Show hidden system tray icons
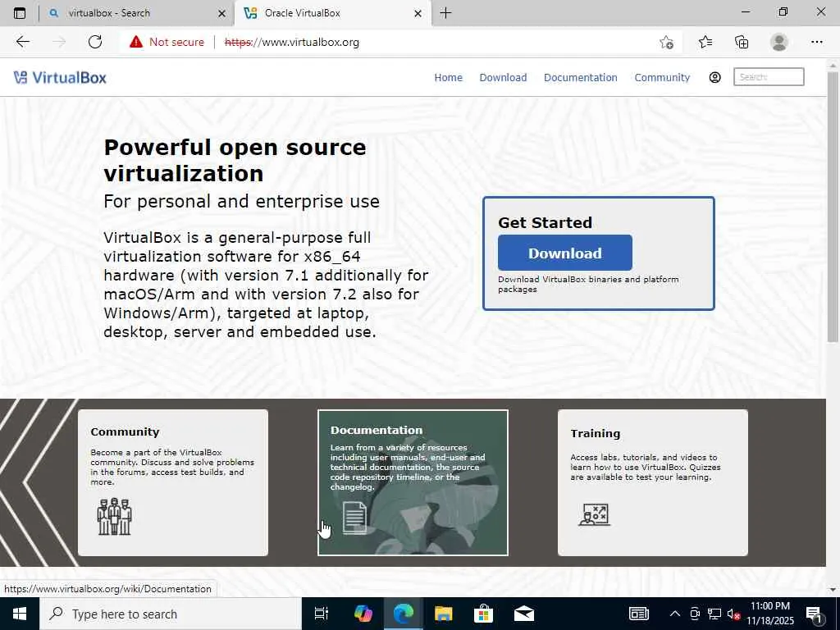 (x=675, y=614)
